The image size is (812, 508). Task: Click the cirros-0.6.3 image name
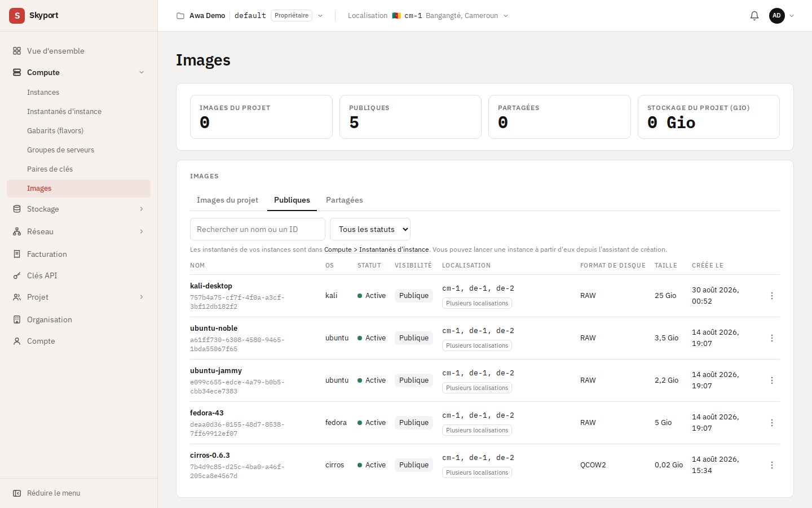click(x=210, y=456)
